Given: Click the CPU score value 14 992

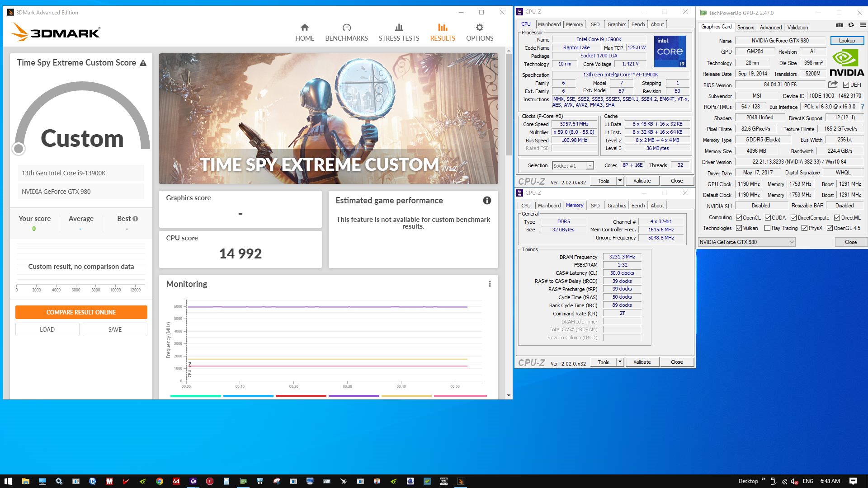Looking at the screenshot, I should pos(241,253).
